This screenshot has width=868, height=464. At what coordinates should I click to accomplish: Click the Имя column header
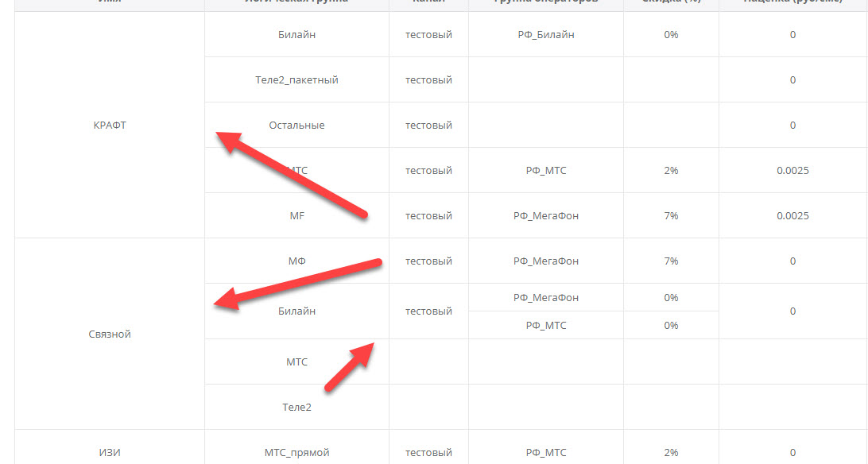click(109, 3)
